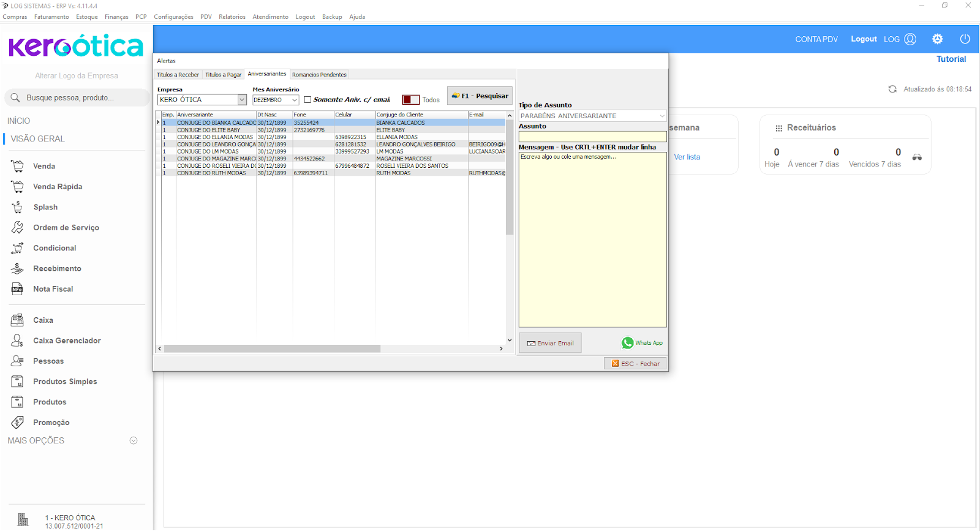The width and height of the screenshot is (980, 531).
Task: Select row CONJUGE DO LM MODAS
Action: click(334, 151)
